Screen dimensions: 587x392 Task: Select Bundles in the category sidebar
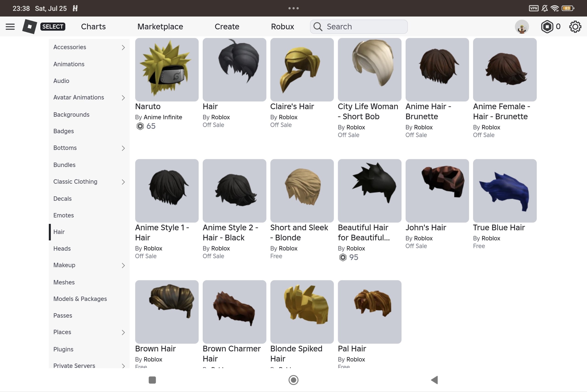(64, 165)
